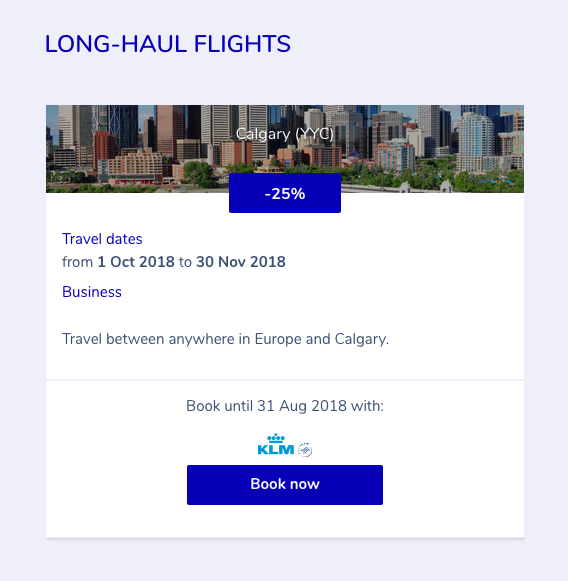Select the Business cabin class label
This screenshot has width=568, height=581.
92,292
